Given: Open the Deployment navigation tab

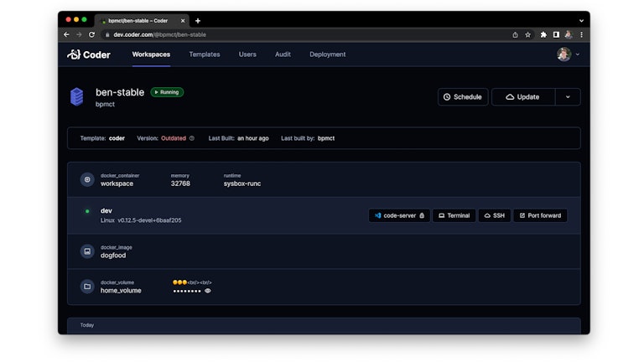Looking at the screenshot, I should click(327, 54).
